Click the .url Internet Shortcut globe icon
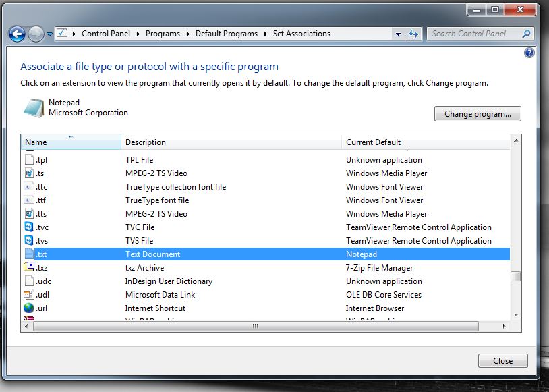The height and width of the screenshot is (392, 549). (x=29, y=308)
